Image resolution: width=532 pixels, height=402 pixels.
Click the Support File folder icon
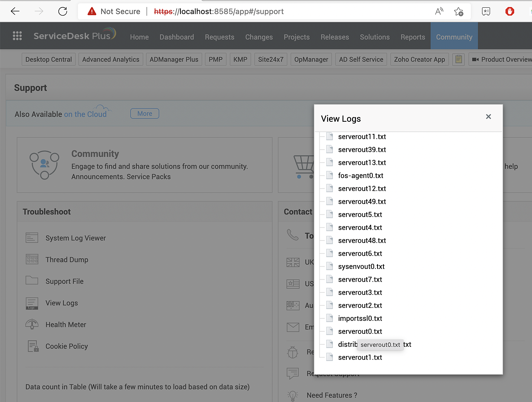[x=32, y=281]
